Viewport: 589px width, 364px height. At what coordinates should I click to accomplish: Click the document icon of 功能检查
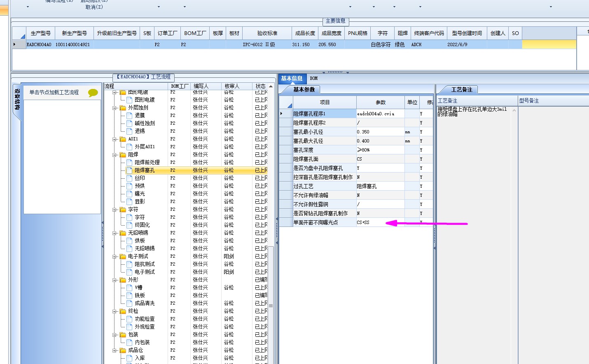pyautogui.click(x=129, y=319)
